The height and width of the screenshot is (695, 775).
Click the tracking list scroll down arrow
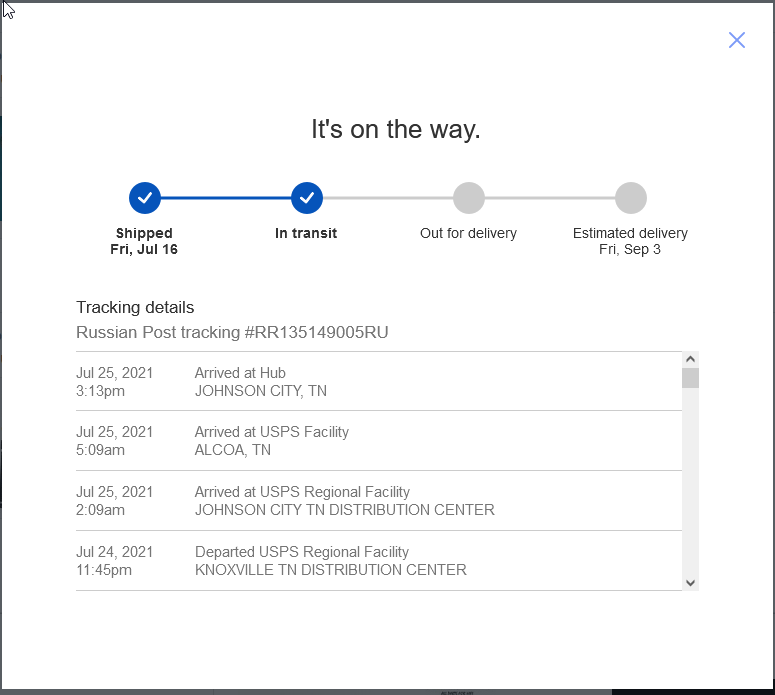[690, 583]
